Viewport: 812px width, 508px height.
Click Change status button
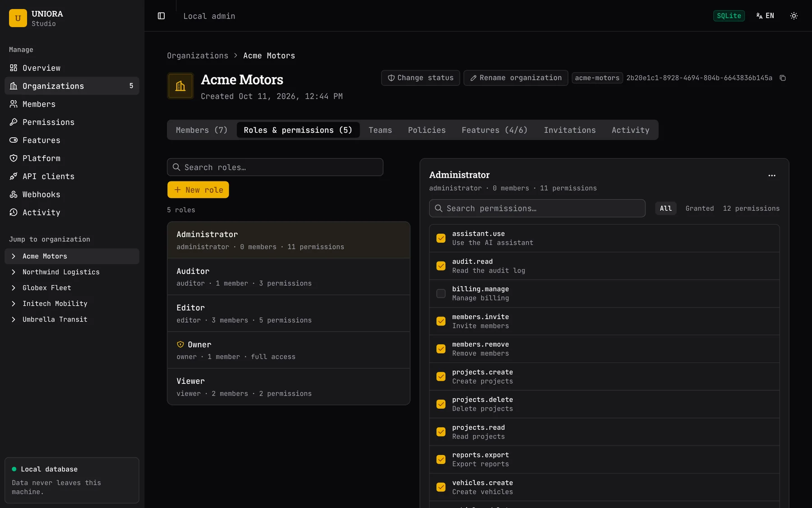(420, 78)
